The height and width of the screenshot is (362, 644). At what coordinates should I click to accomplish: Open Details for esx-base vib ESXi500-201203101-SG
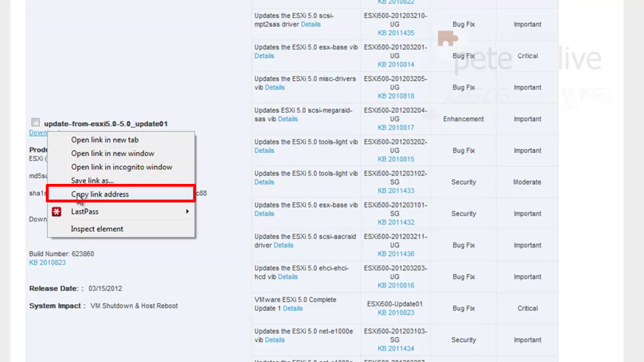click(264, 214)
